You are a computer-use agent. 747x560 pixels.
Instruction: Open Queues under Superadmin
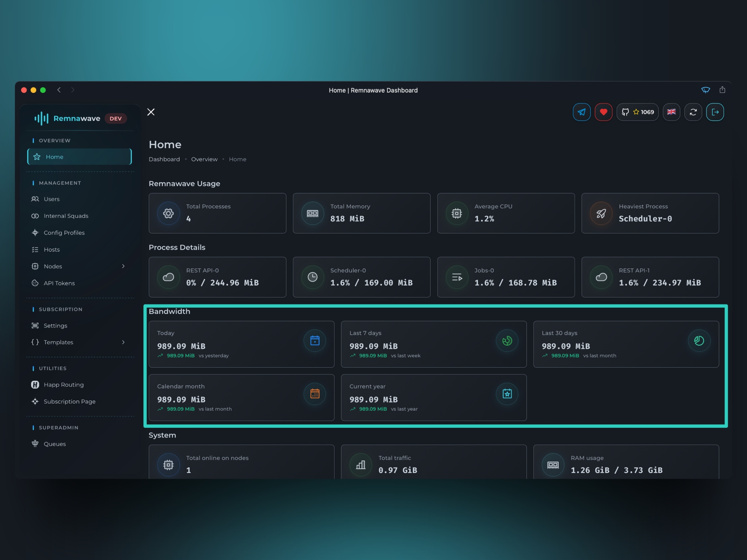54,444
